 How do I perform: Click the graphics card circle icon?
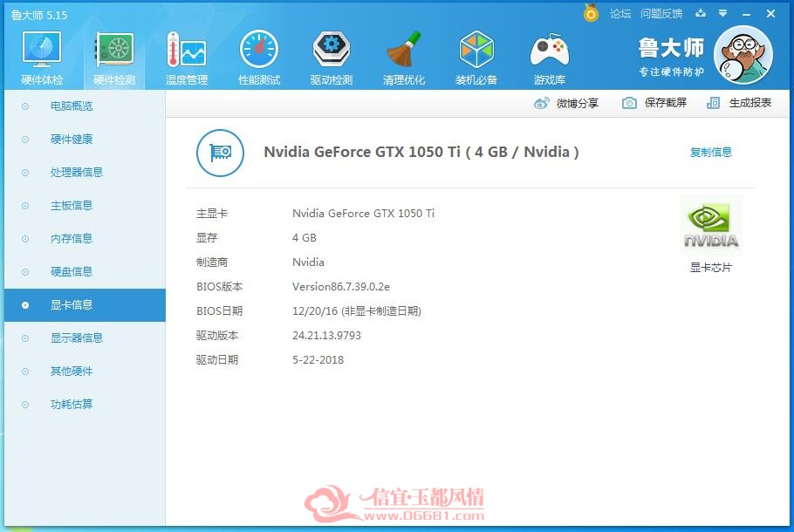(220, 153)
